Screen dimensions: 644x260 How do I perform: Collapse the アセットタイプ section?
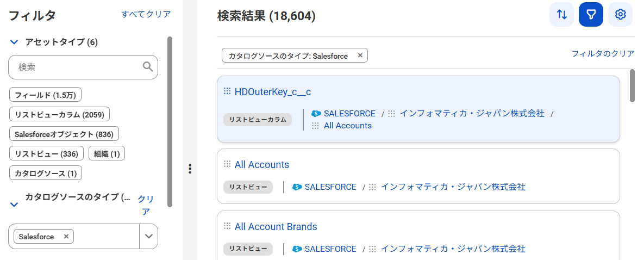[15, 42]
